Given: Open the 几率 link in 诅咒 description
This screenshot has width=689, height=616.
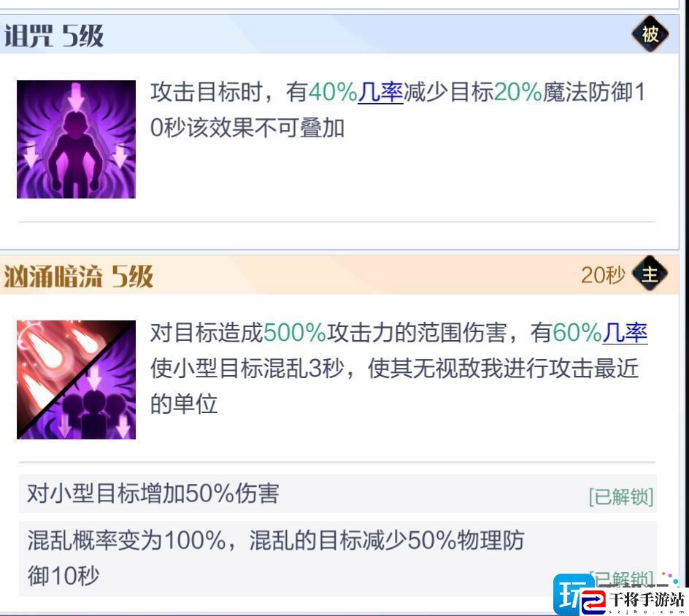Looking at the screenshot, I should tap(380, 93).
